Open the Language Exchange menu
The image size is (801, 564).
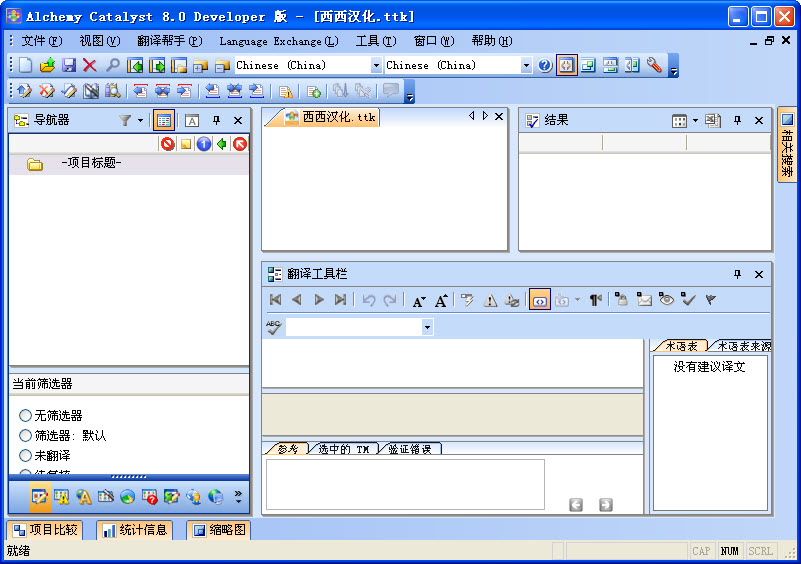point(278,41)
